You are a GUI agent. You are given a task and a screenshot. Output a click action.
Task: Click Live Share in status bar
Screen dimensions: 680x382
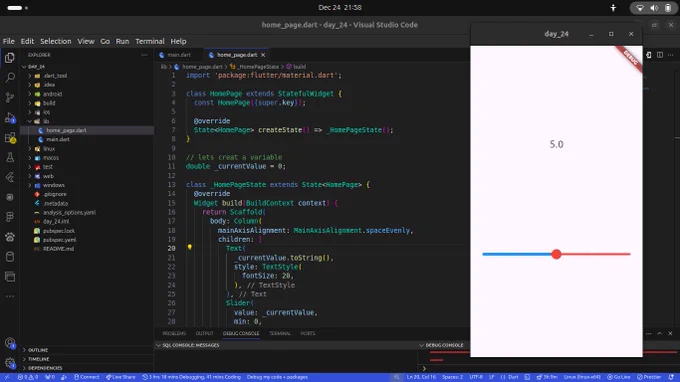[121, 377]
